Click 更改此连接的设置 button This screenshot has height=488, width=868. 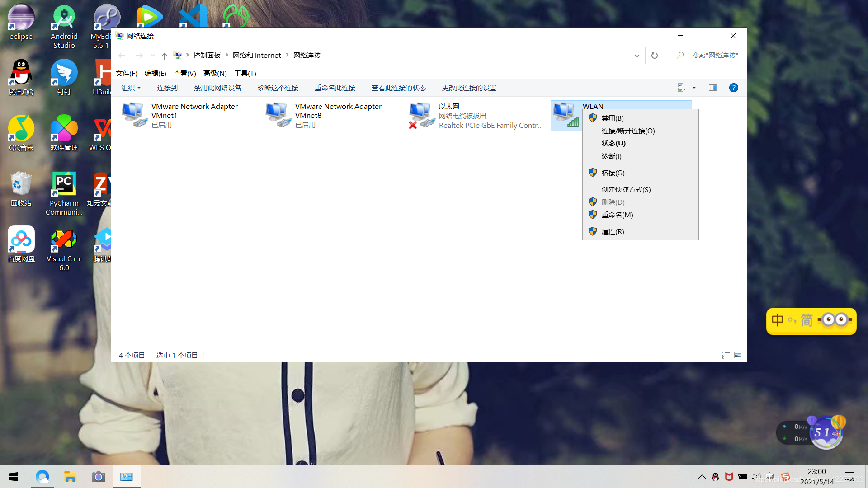(x=469, y=88)
